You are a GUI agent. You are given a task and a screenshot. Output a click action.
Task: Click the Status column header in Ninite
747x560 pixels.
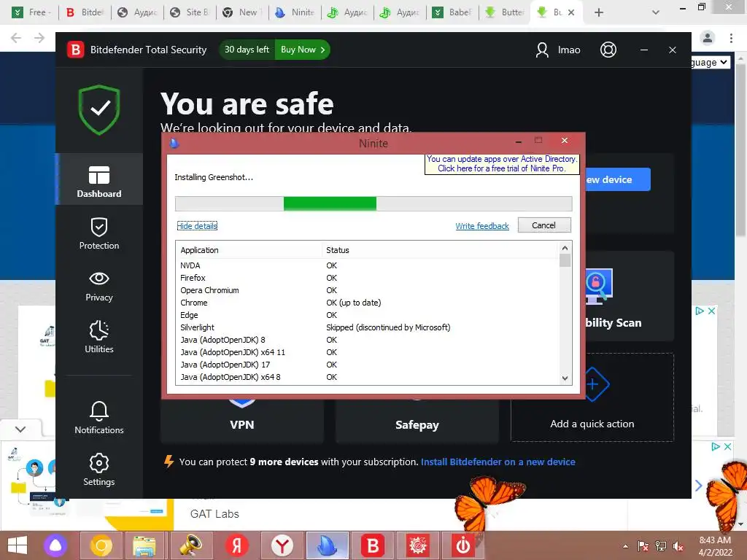pyautogui.click(x=440, y=250)
